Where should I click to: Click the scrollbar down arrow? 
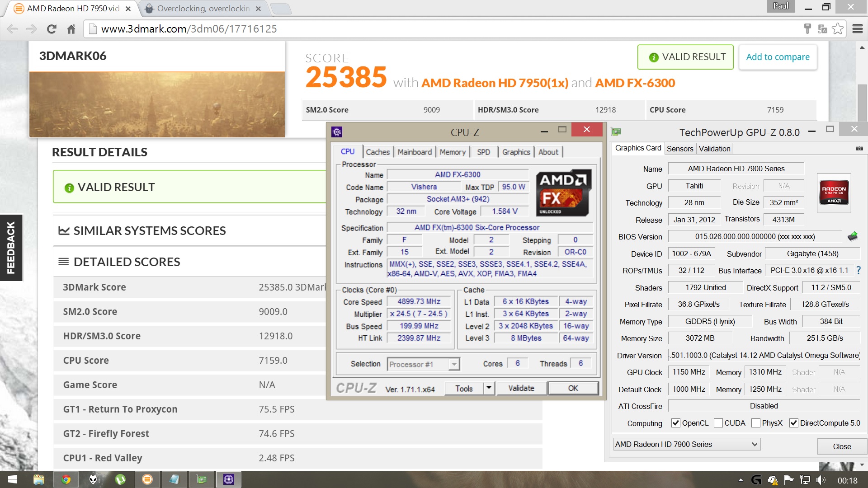(x=862, y=465)
